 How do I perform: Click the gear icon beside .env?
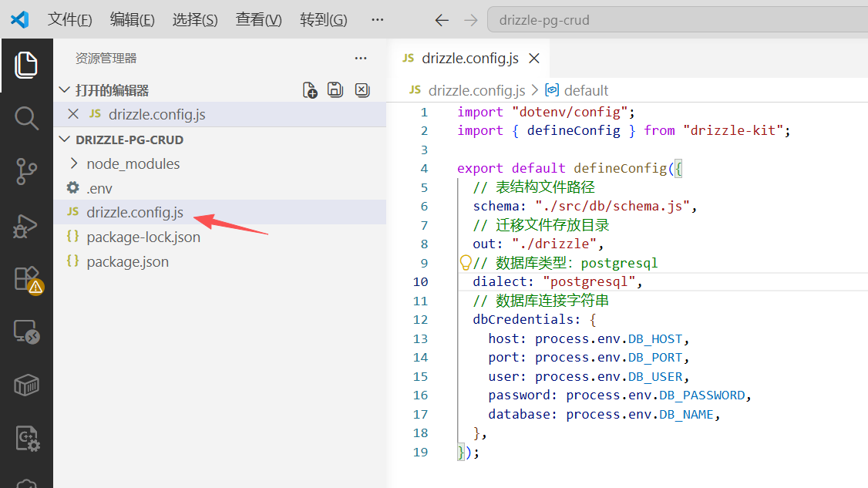[x=72, y=188]
